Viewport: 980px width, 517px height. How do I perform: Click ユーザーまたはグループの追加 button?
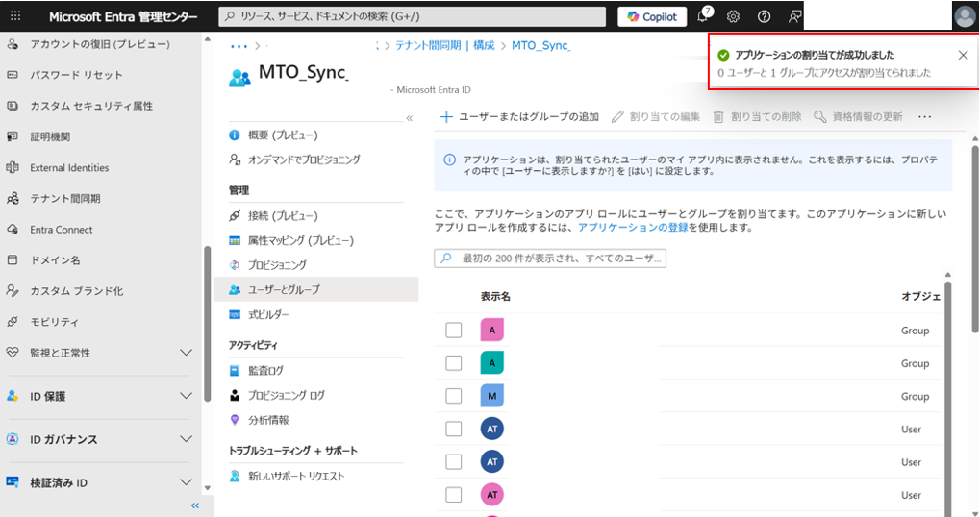coord(519,117)
